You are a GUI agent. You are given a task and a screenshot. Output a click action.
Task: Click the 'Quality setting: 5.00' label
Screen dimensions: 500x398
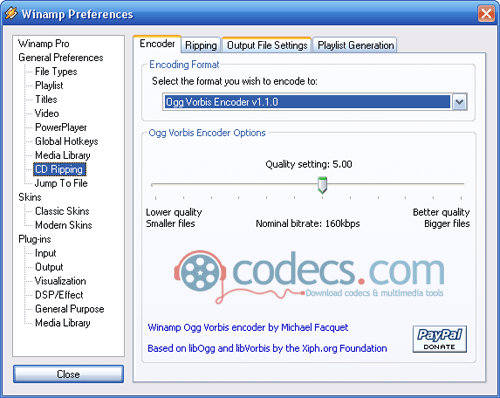tap(309, 164)
